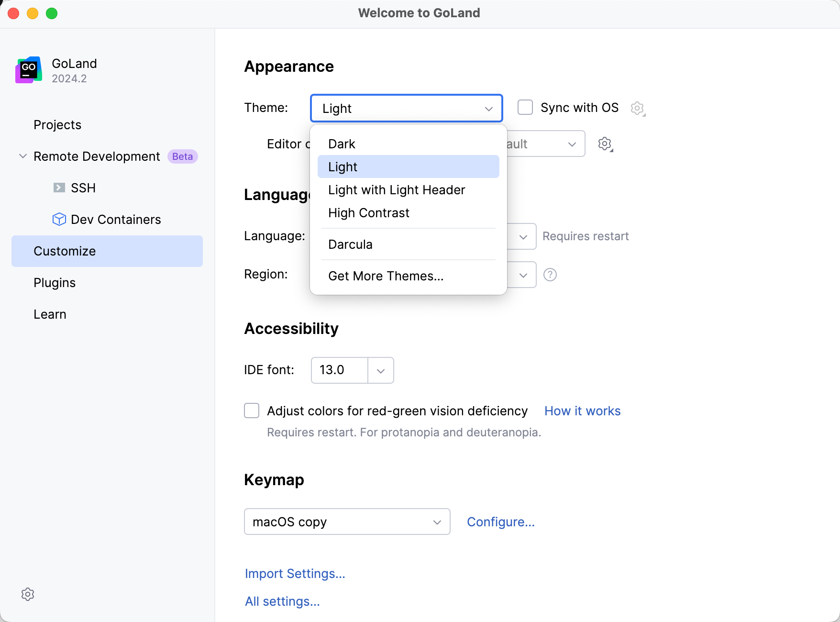This screenshot has width=840, height=622.
Task: Open the Region dropdown arrow
Action: point(523,275)
